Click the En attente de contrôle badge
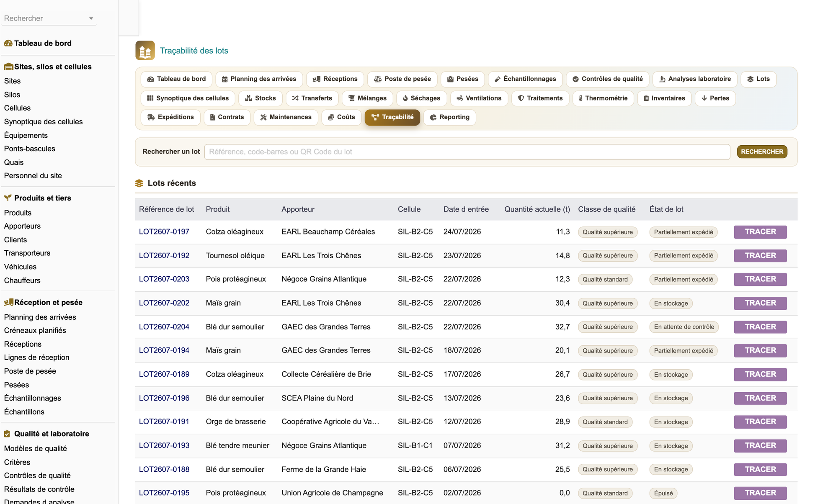This screenshot has width=815, height=504. click(x=684, y=327)
